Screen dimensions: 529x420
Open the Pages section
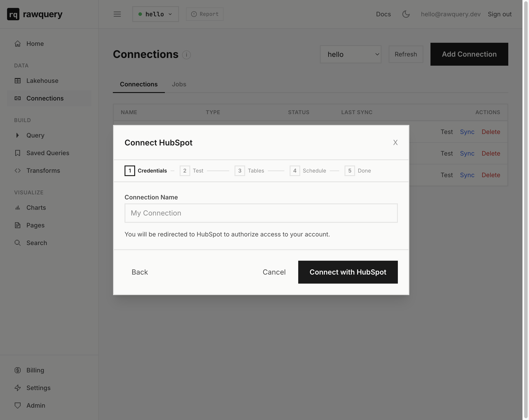tap(35, 225)
